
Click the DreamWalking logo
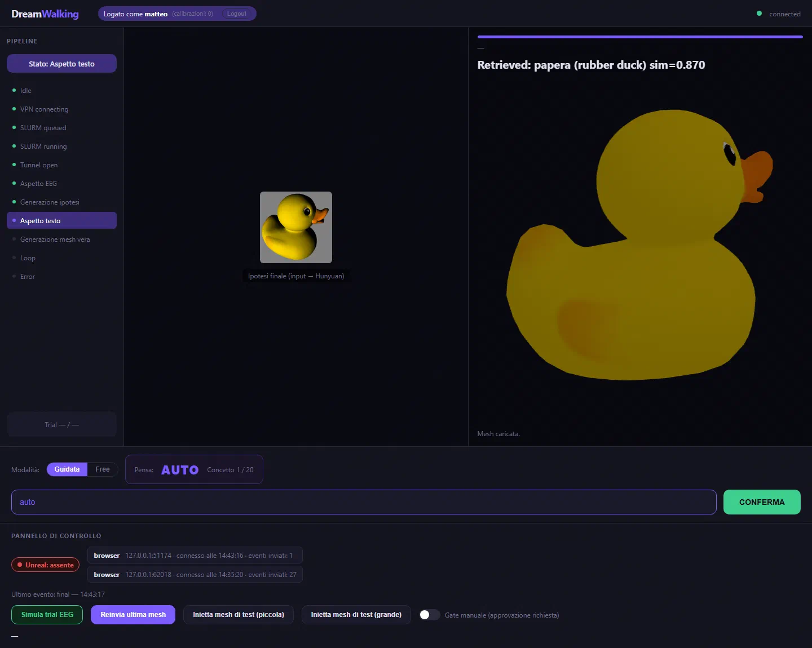pos(45,14)
